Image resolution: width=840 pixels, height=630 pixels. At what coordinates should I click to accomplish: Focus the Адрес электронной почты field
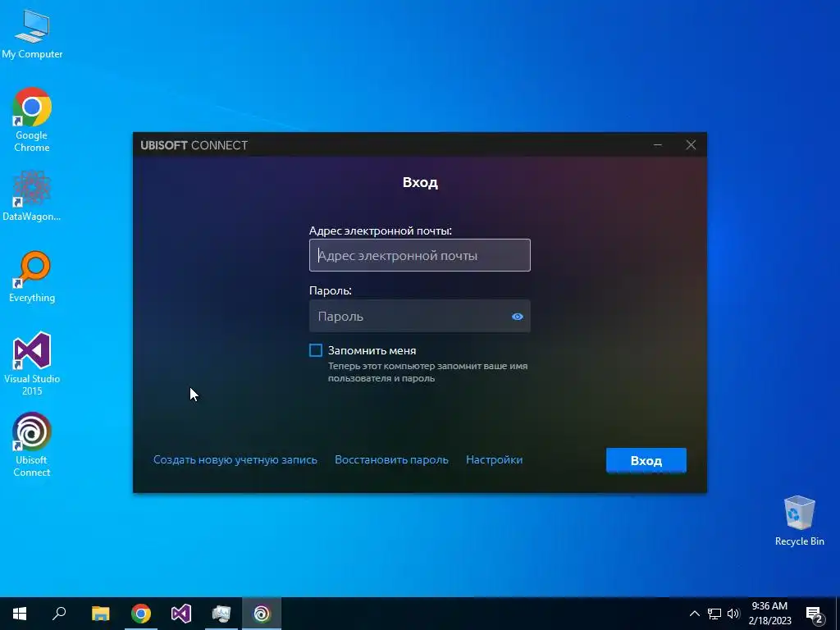[419, 255]
